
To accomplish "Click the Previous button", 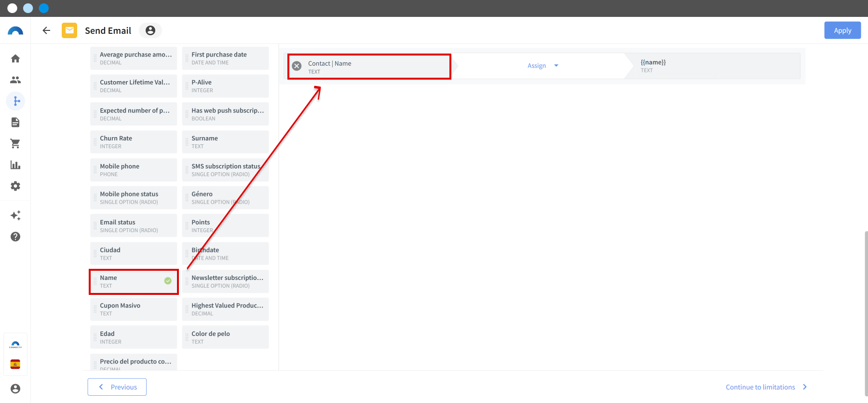I will coord(117,387).
